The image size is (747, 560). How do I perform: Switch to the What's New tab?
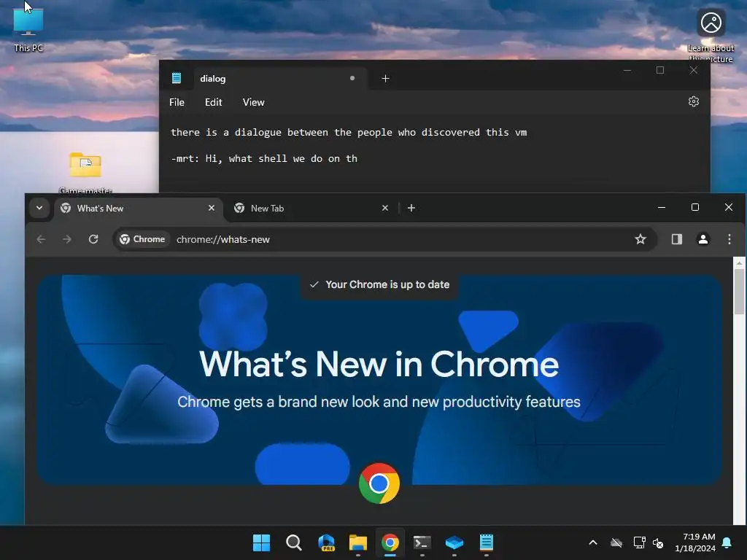point(138,208)
